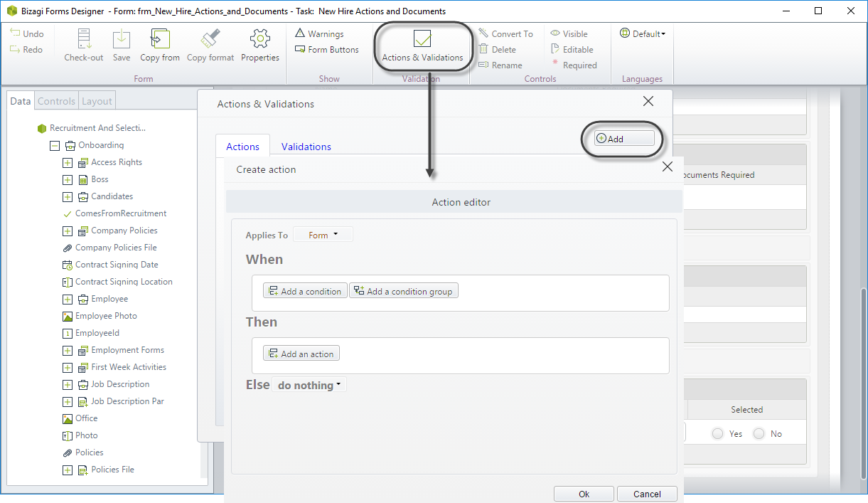Expand the Job Description node
Screen dimensions: 868x503
[x=68, y=384]
